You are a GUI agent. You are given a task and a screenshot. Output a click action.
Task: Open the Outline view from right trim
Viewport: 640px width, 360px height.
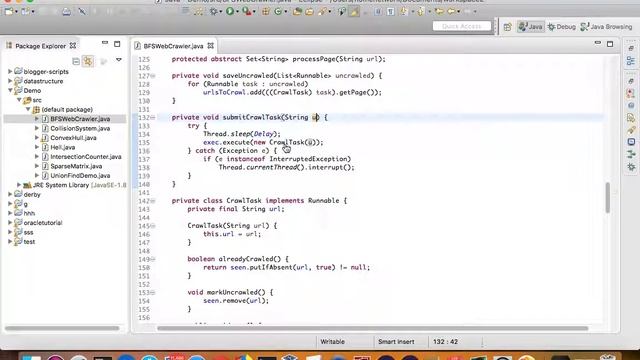click(631, 61)
